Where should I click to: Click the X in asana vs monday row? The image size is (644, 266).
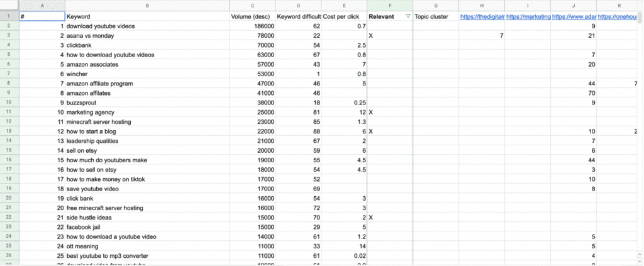click(371, 36)
